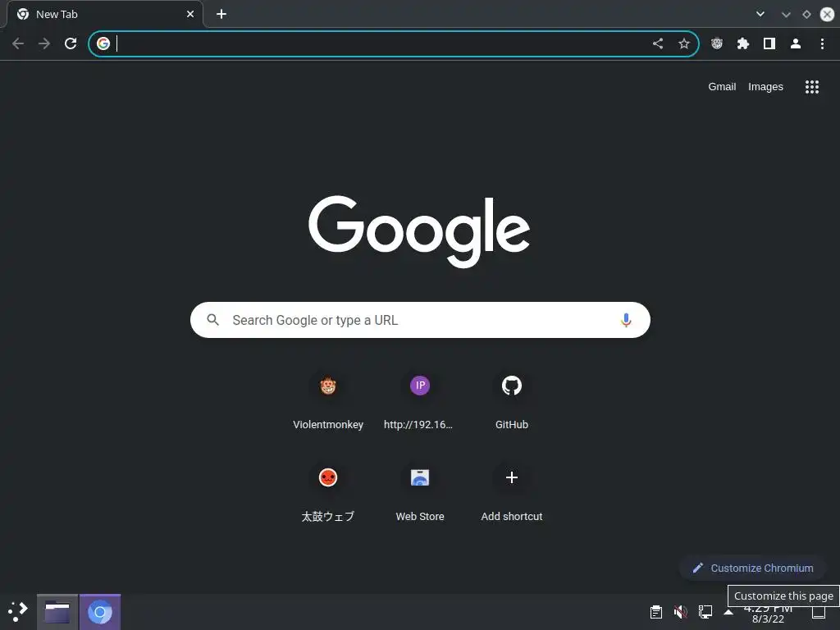This screenshot has width=840, height=630.
Task: Bookmark this tab with the star icon
Action: point(684,43)
